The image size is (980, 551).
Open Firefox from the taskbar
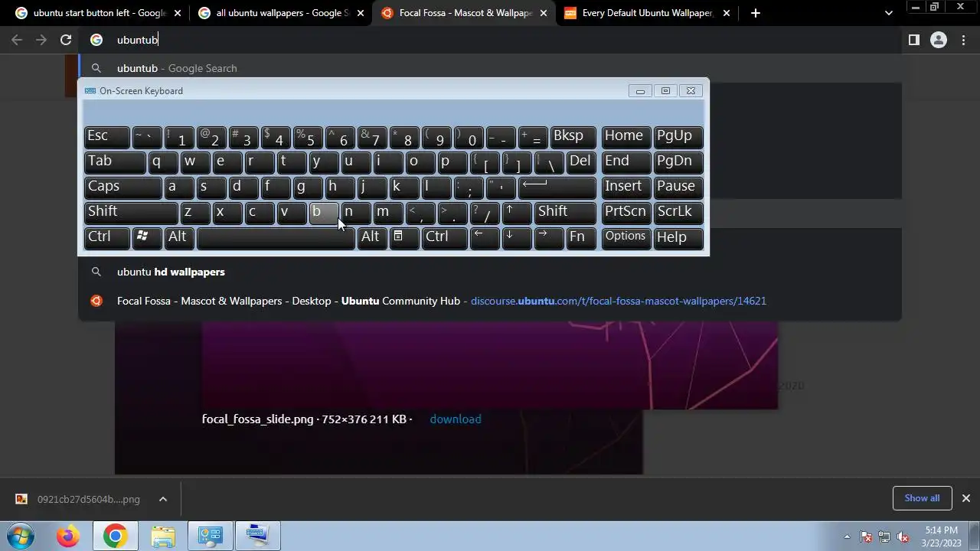(x=67, y=536)
